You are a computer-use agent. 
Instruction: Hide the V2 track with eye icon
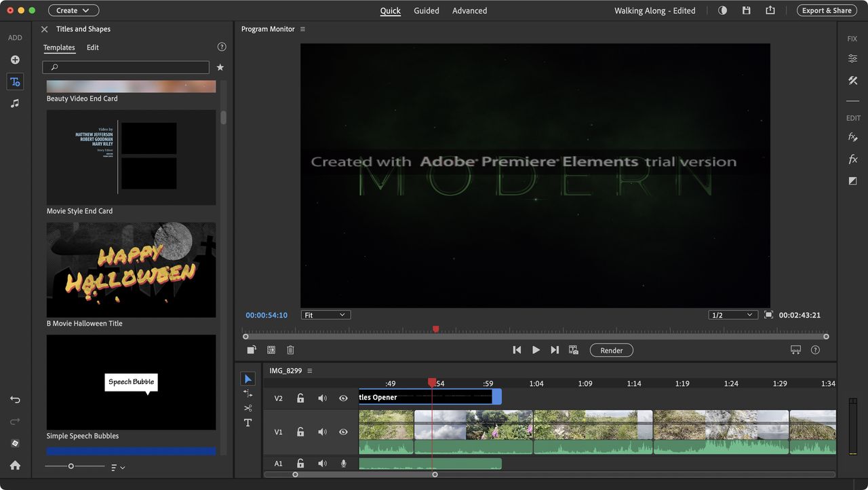click(x=343, y=398)
